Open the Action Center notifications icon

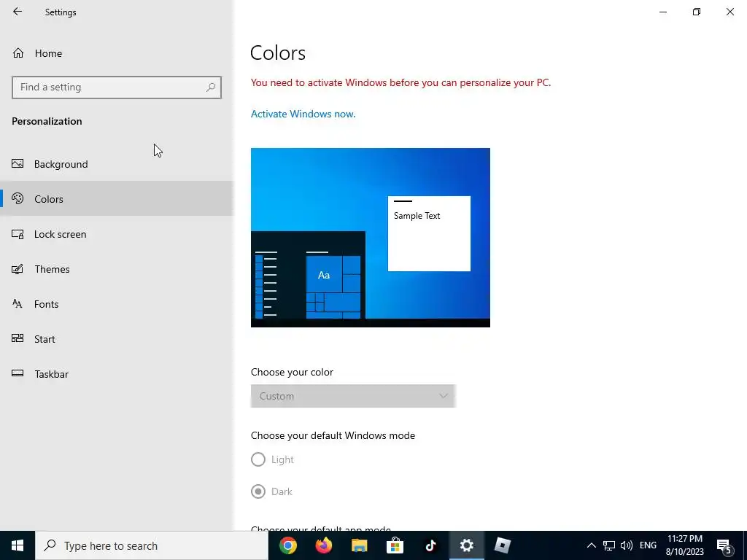coord(724,545)
